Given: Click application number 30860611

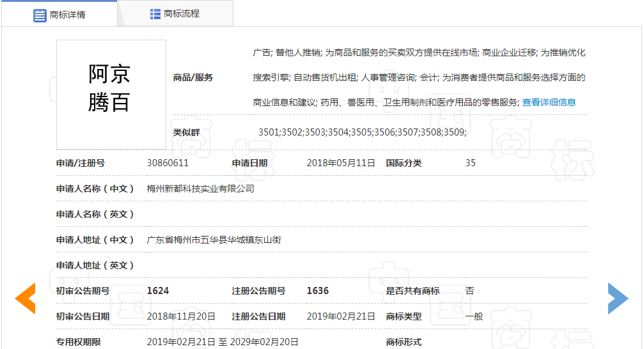Looking at the screenshot, I should 168,163.
